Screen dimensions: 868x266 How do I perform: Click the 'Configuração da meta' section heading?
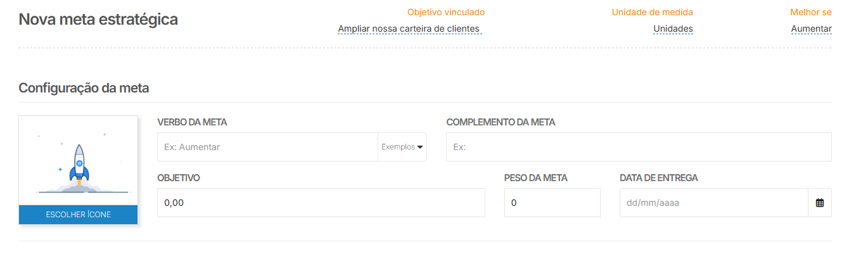click(x=84, y=88)
